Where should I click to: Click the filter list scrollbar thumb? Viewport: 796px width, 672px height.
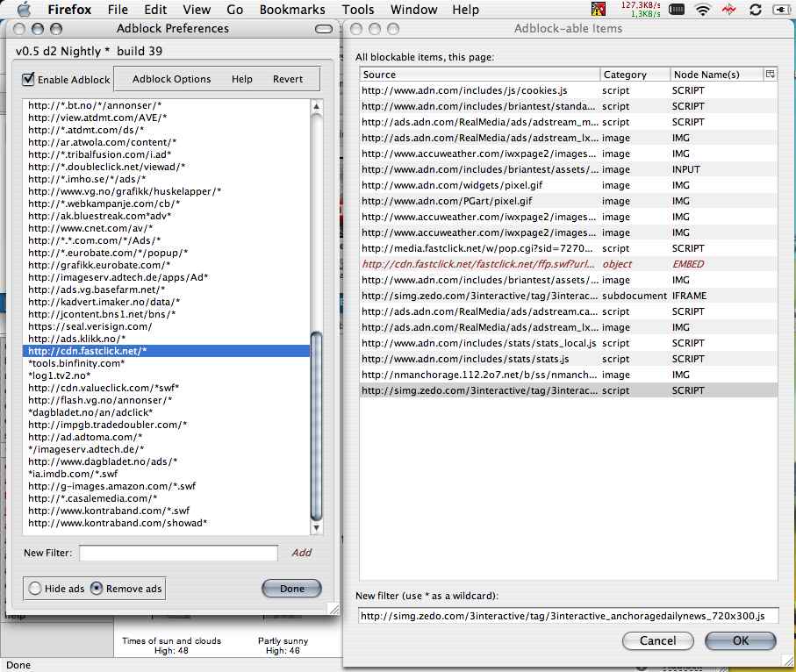(x=316, y=425)
